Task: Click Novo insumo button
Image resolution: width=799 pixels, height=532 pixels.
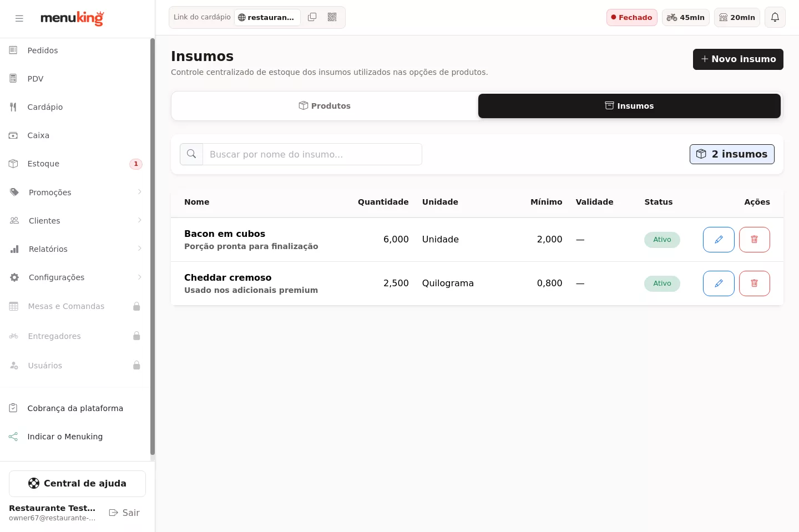Action: (x=738, y=59)
